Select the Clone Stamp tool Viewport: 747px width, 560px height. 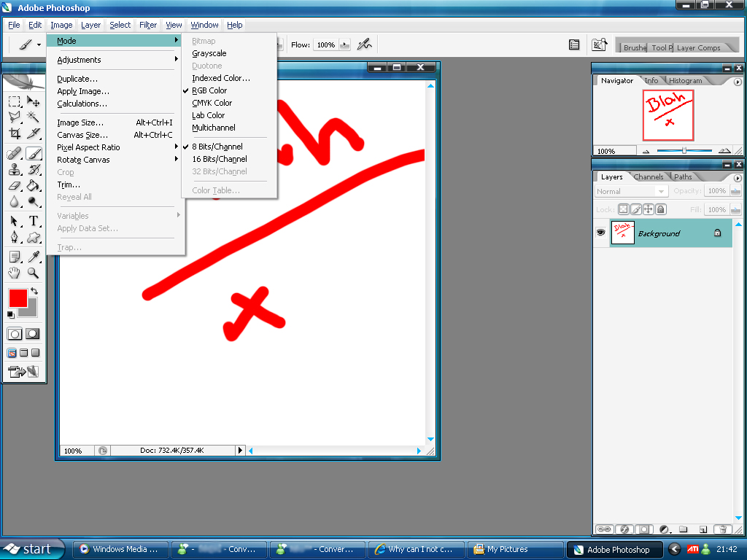coord(15,169)
